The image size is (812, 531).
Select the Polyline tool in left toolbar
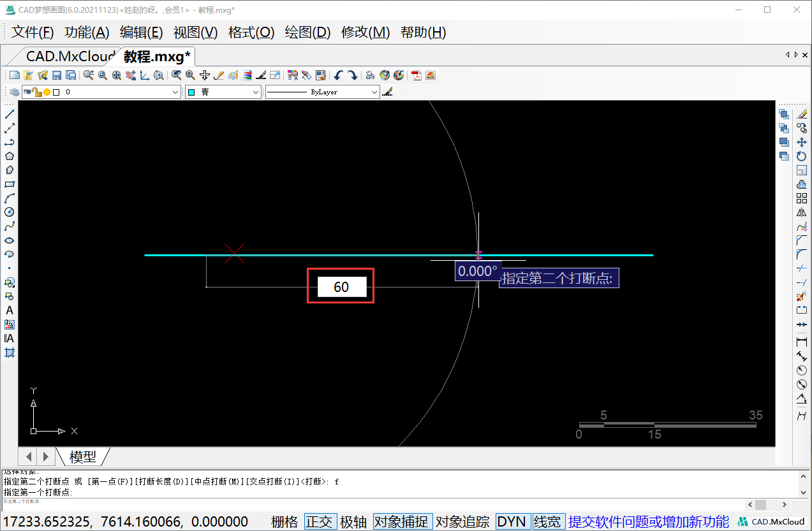[x=10, y=142]
